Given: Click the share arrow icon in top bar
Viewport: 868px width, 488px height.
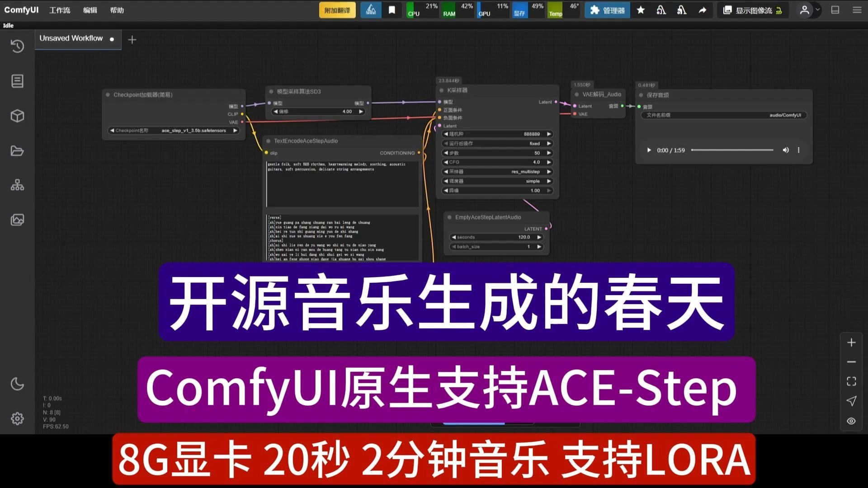Looking at the screenshot, I should pyautogui.click(x=702, y=10).
